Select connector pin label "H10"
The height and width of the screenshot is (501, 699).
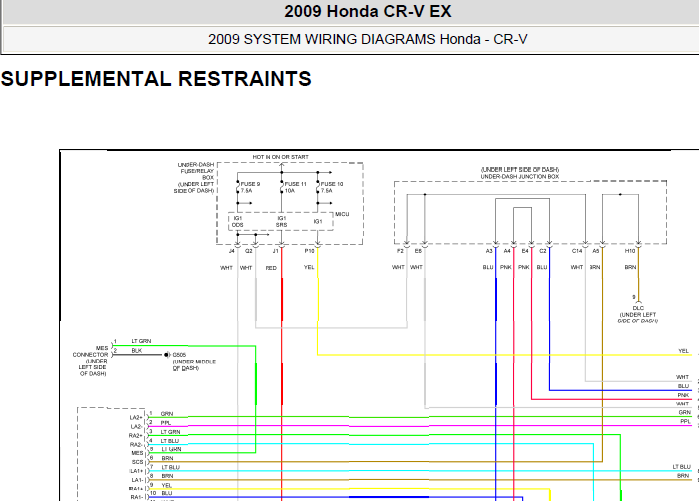(629, 251)
